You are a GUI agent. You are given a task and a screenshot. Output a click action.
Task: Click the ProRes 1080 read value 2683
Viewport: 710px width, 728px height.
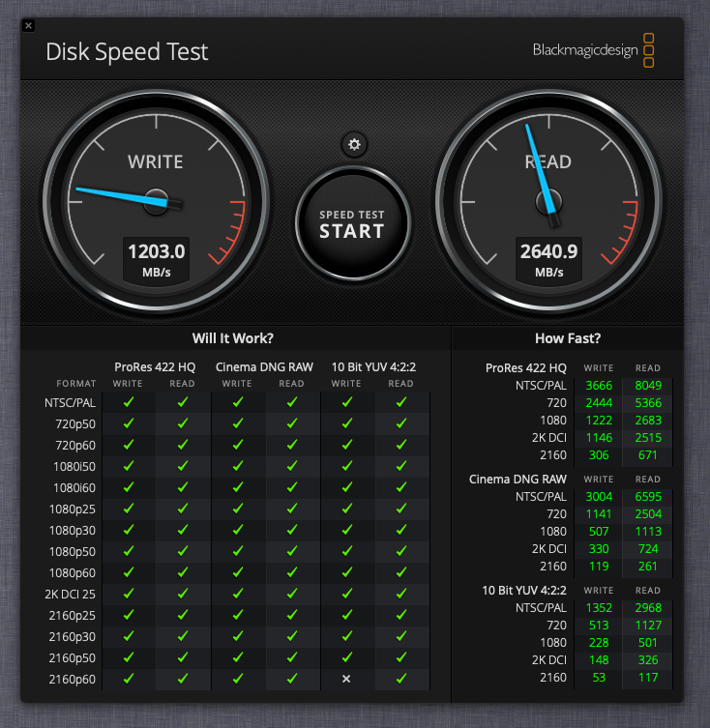pyautogui.click(x=648, y=421)
